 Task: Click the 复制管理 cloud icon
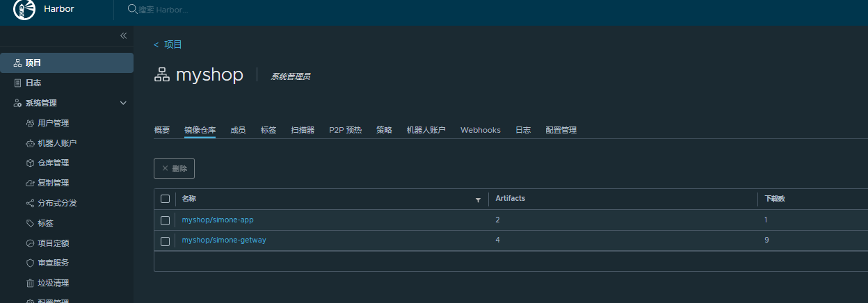tap(30, 183)
